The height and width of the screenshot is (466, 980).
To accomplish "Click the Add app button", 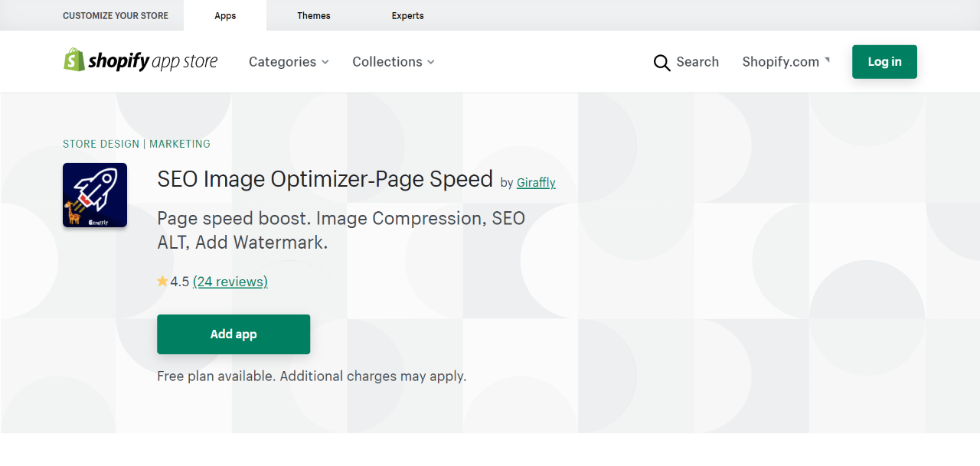I will tap(234, 334).
